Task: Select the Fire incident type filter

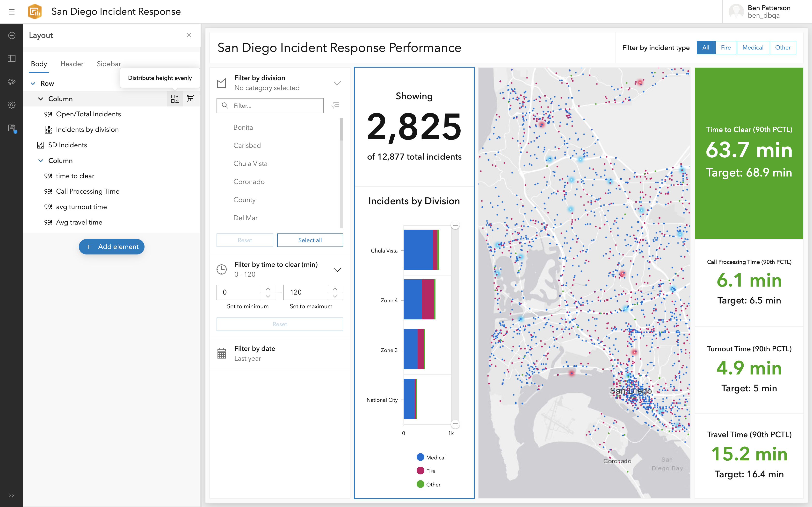Action: point(725,48)
